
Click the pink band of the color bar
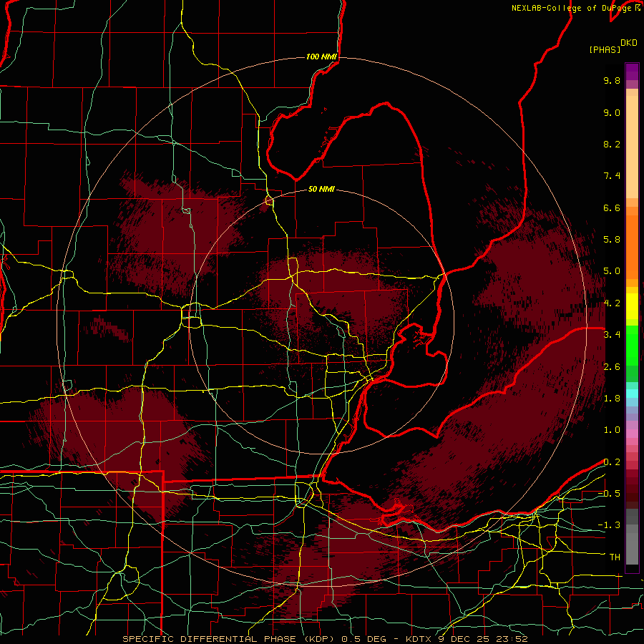click(x=632, y=434)
